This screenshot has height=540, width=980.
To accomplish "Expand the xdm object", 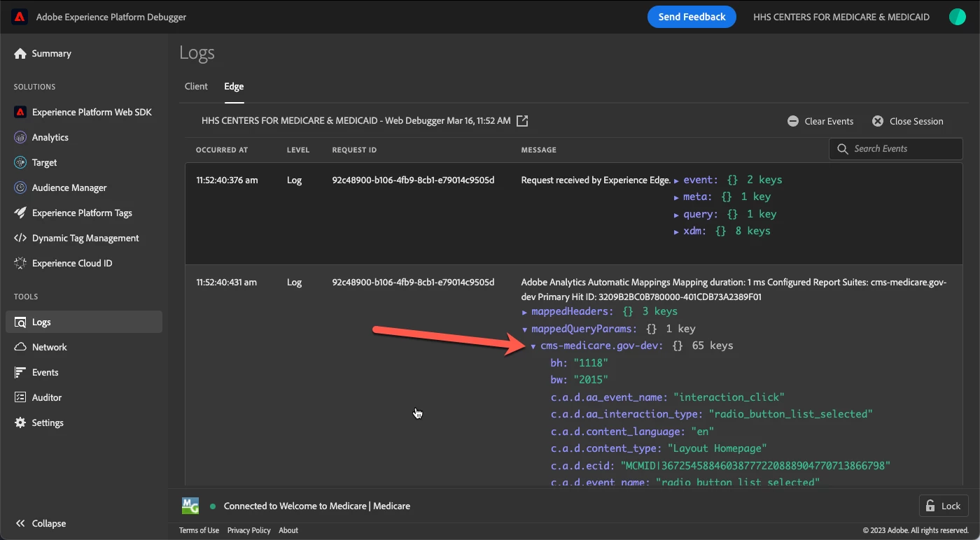I will pos(676,232).
